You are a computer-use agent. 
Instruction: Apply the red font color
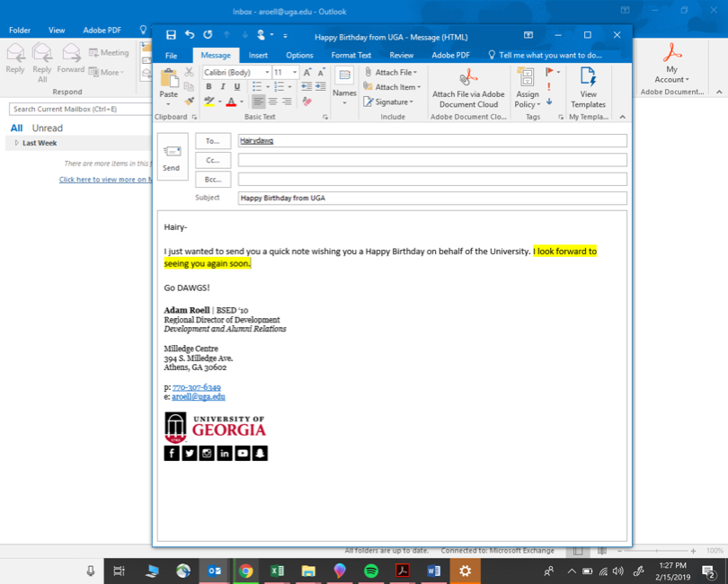click(231, 102)
